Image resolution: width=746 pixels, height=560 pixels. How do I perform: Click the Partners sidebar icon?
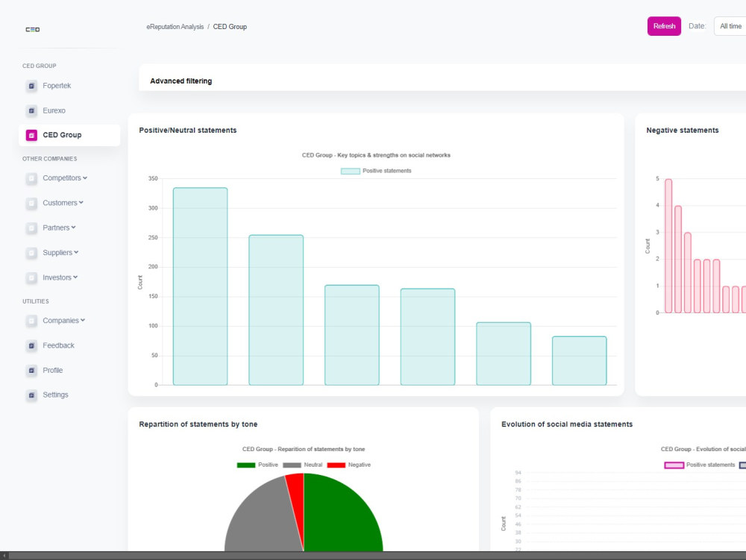[x=31, y=228]
